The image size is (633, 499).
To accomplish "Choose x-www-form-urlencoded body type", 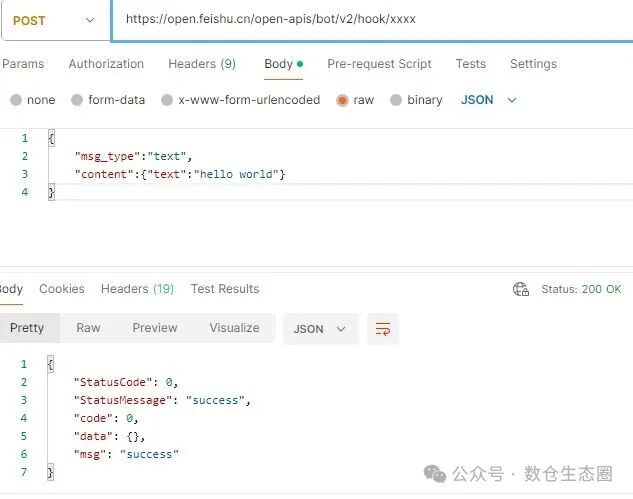I will (x=166, y=100).
